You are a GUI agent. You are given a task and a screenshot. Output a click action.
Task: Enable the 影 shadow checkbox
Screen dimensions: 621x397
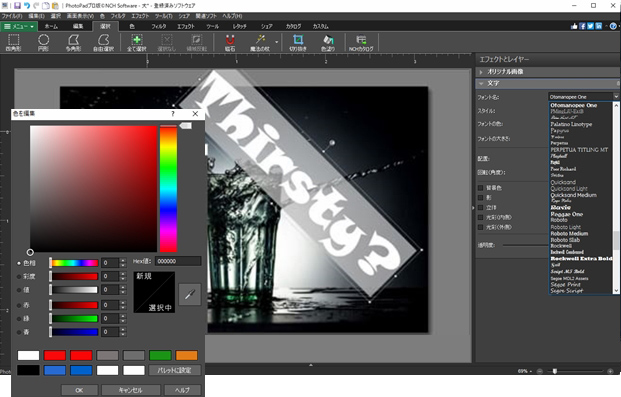coord(480,198)
